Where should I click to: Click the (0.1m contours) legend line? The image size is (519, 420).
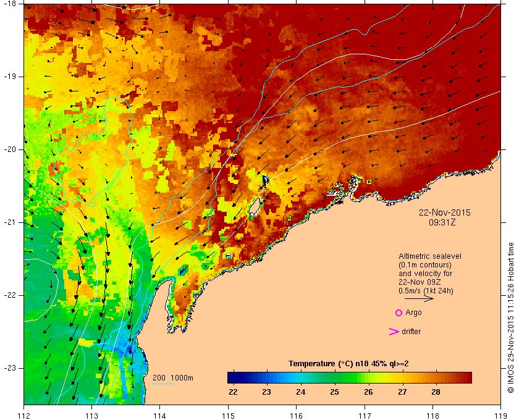[425, 265]
